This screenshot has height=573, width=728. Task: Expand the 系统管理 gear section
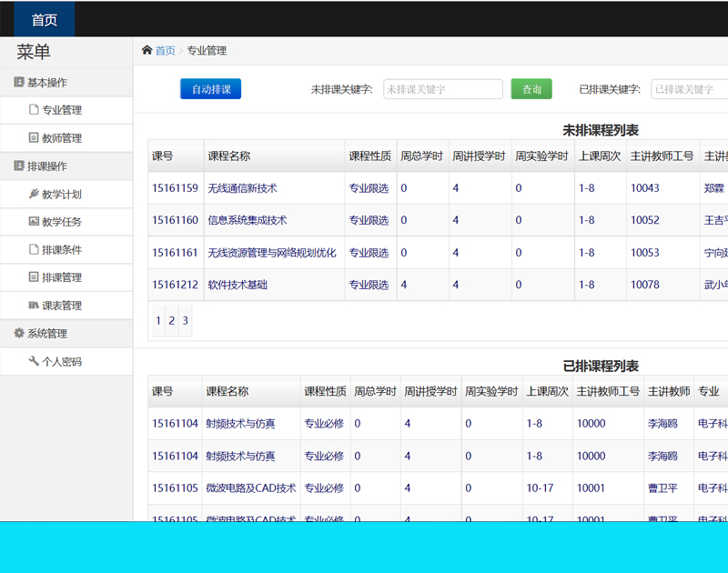[x=47, y=334]
